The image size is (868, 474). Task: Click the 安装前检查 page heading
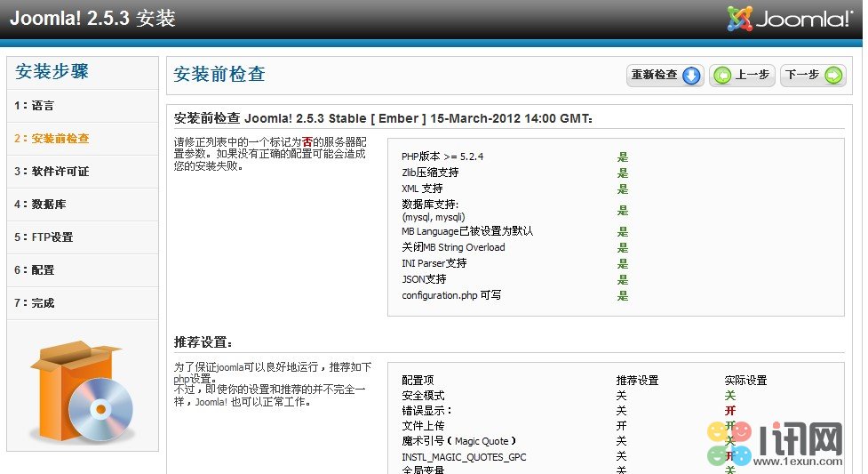point(219,75)
